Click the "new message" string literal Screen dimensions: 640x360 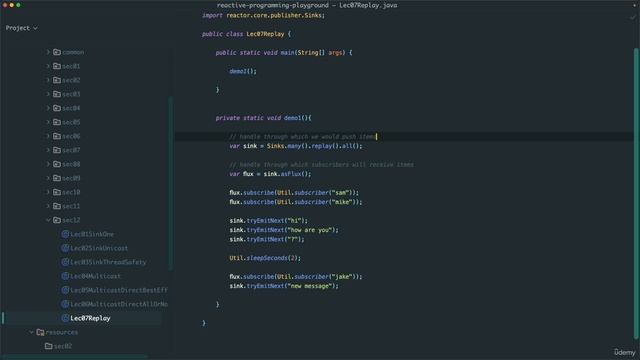(308, 286)
